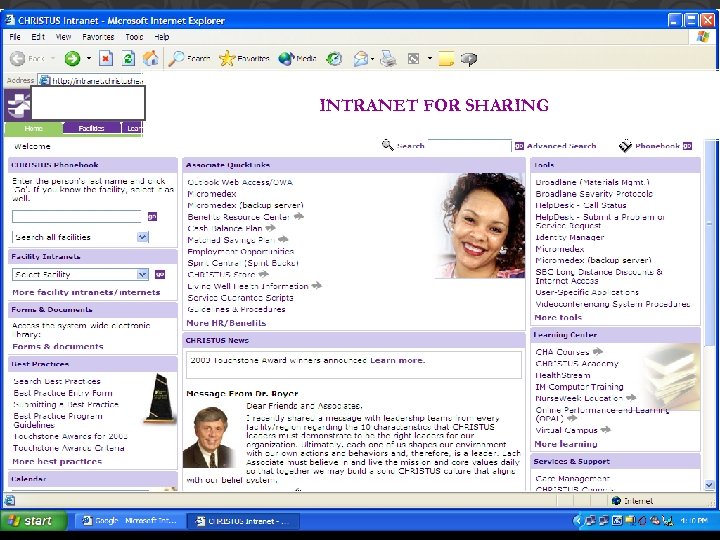The image size is (720, 540).
Task: Click the go button beside Phonebook link
Action: 687,146
